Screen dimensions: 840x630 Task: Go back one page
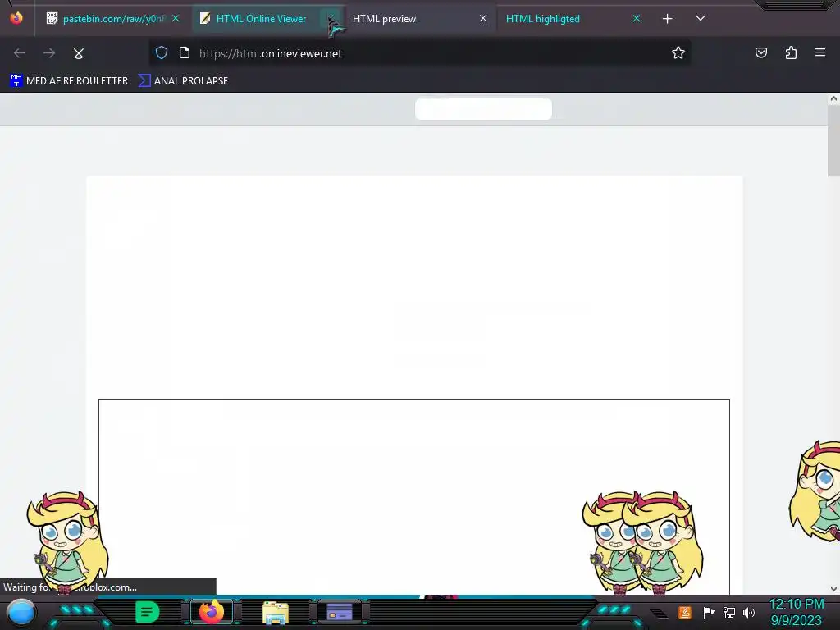[20, 53]
